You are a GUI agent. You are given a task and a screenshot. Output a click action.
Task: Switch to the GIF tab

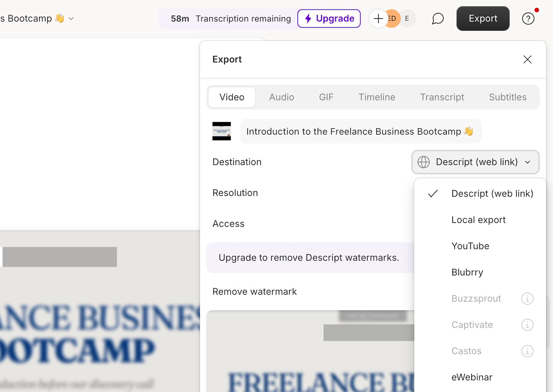coord(326,97)
